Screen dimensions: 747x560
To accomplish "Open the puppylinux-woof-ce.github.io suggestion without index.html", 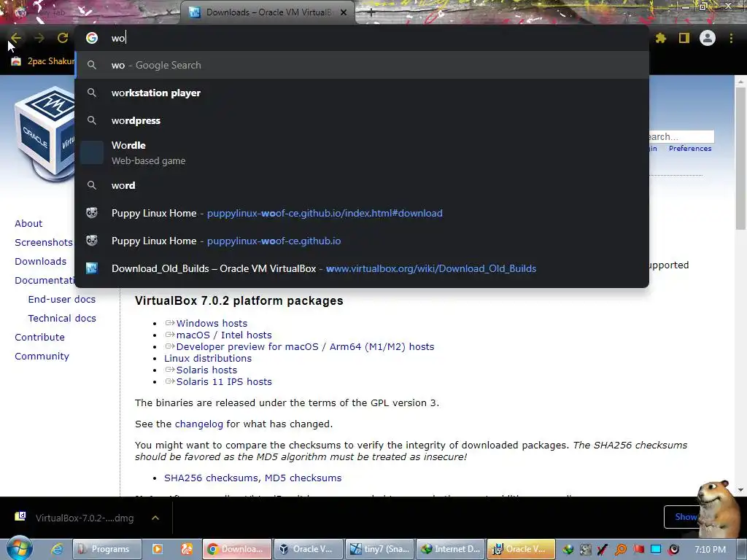I will 362,241.
